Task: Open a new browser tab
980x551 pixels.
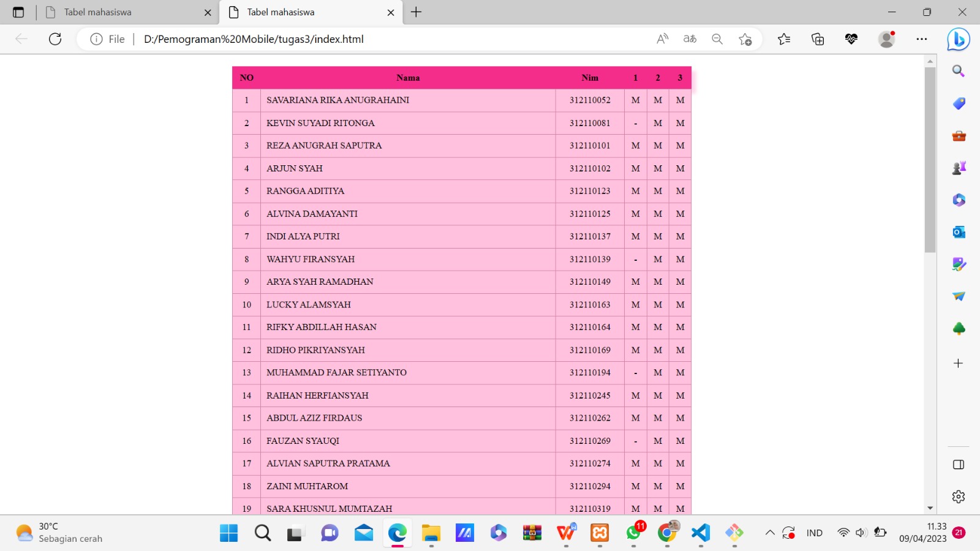Action: tap(417, 12)
